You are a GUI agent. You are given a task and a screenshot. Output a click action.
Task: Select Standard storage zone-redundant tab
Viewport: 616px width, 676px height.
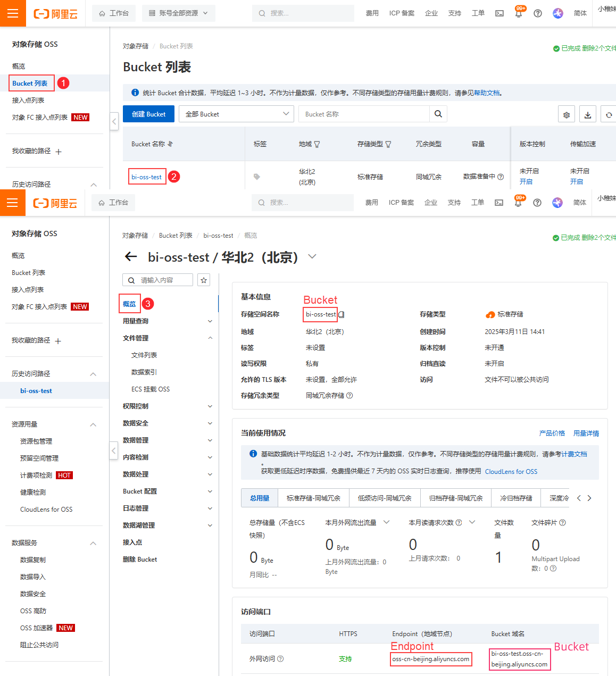(313, 498)
